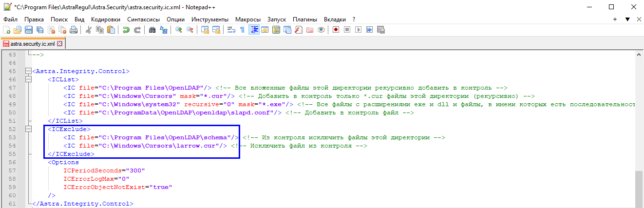
Task: Click the Save file toolbar icon
Action: (x=29, y=30)
